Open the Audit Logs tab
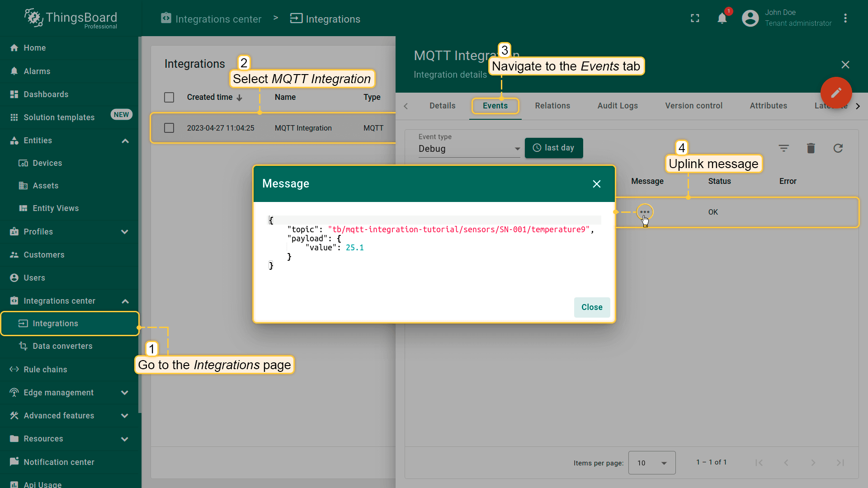The height and width of the screenshot is (488, 868). [x=617, y=106]
